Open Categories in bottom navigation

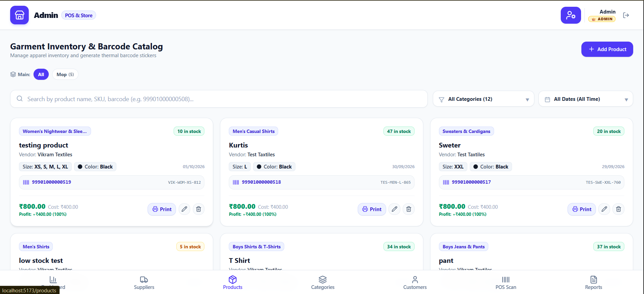tap(323, 283)
